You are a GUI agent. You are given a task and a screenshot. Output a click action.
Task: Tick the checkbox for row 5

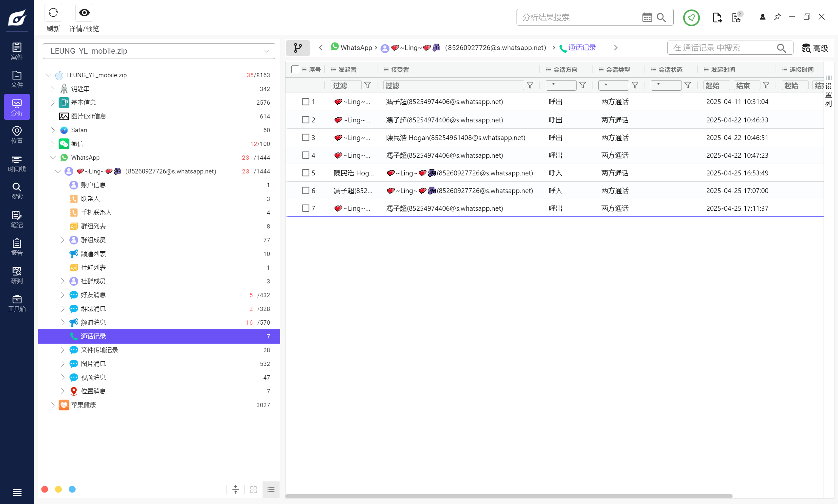(x=305, y=173)
